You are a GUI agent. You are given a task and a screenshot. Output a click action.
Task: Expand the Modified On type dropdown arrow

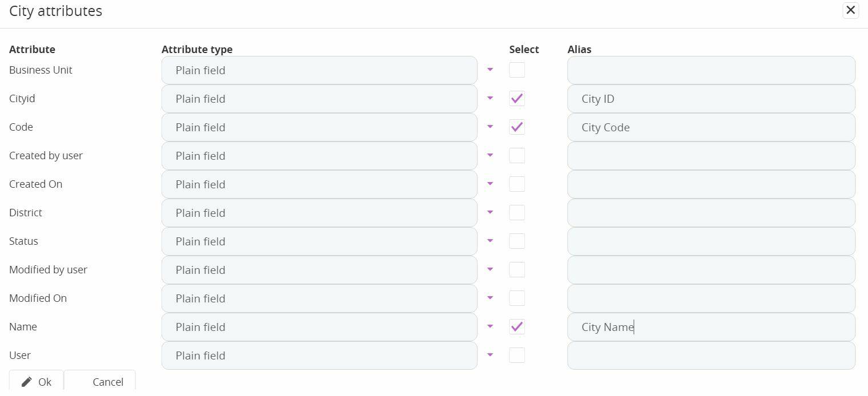(490, 298)
